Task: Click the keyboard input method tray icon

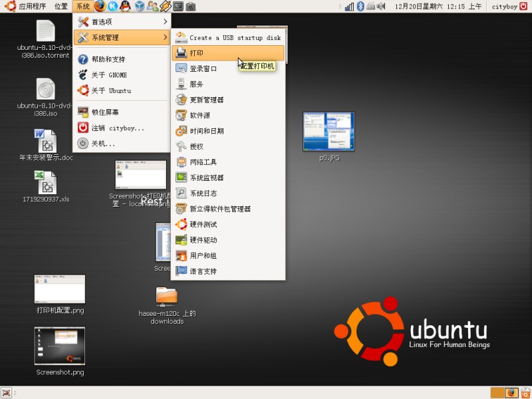Action: [x=371, y=6]
